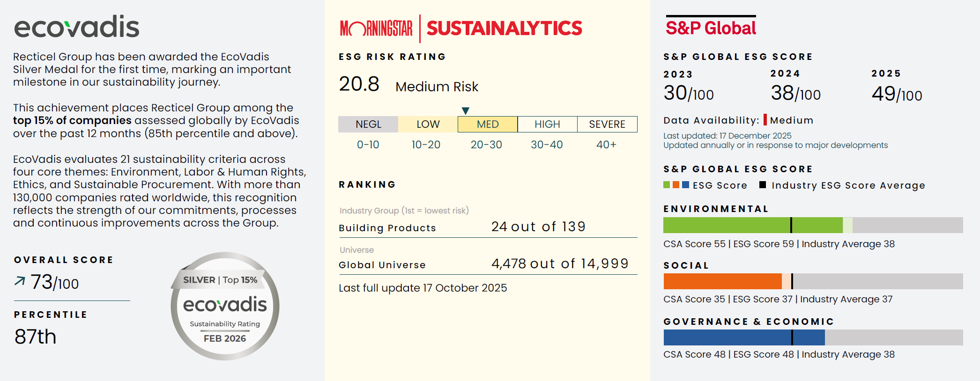Click the black Industry ESG Score Average swatch
The width and height of the screenshot is (980, 381).
click(763, 185)
